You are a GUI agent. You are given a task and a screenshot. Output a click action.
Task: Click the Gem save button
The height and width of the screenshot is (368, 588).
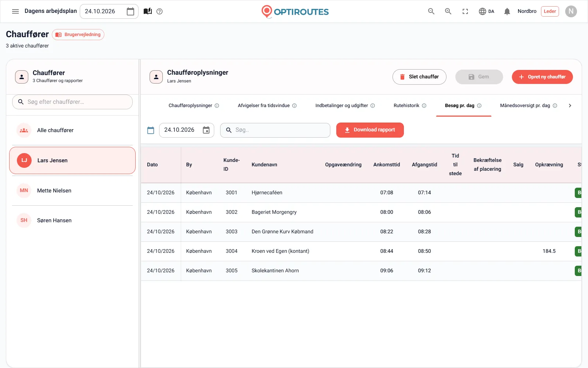479,77
